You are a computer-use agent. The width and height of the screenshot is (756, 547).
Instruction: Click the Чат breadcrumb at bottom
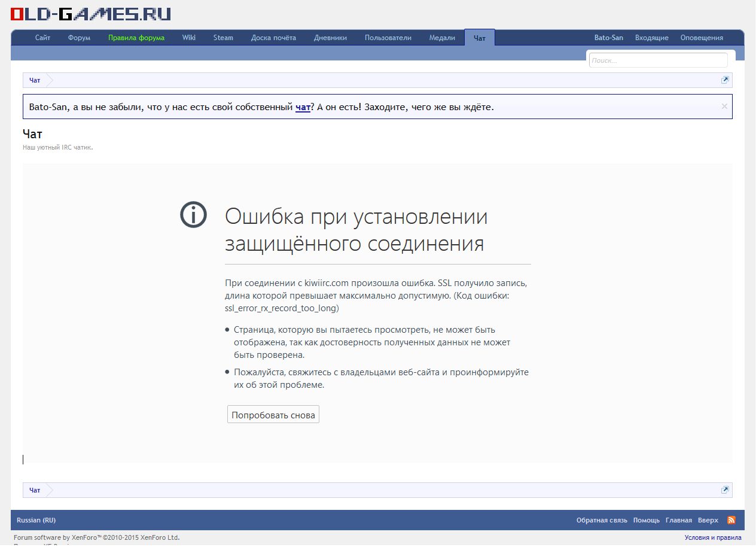click(35, 490)
